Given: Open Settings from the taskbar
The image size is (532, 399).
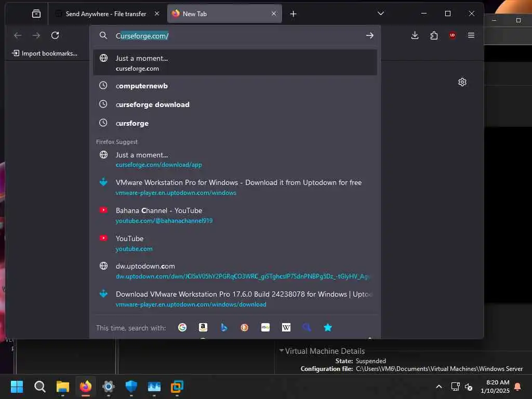Looking at the screenshot, I should tap(108, 387).
